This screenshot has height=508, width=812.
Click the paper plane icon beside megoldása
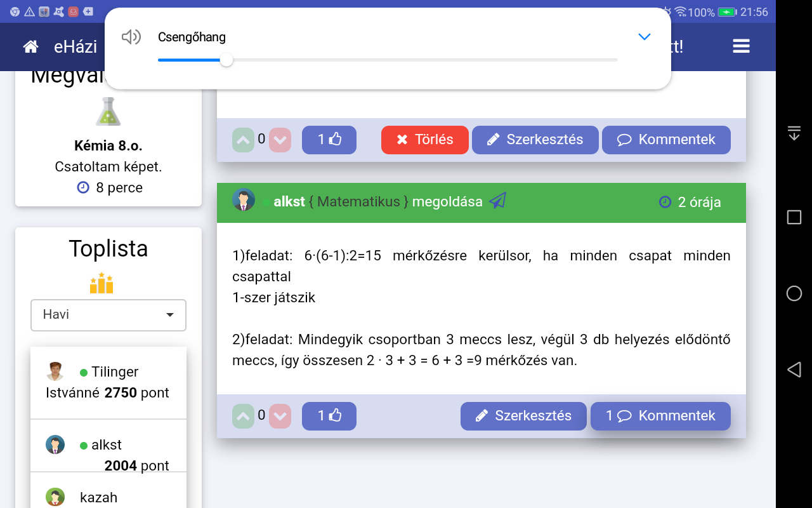[498, 201]
